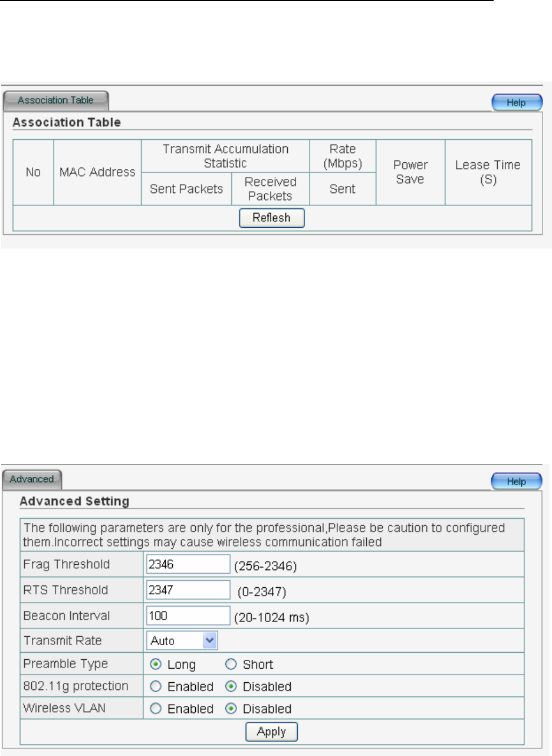Screen dimensions: 552x756
Task: Click the Sent Packets column header
Action: coord(186,189)
